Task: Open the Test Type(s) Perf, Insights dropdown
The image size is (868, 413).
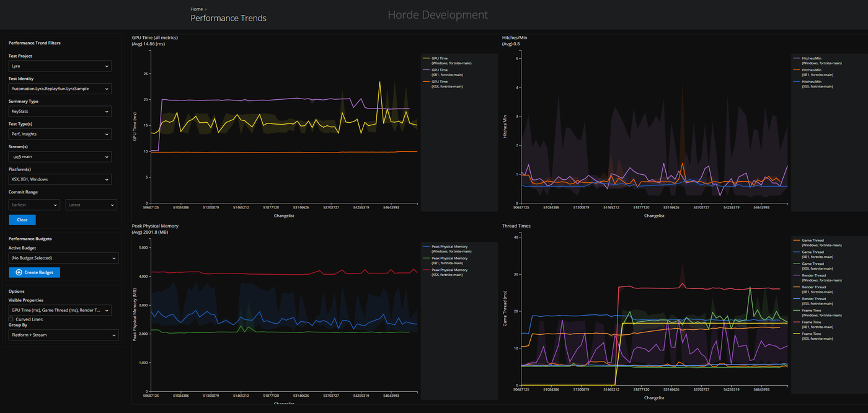Action: tap(60, 134)
